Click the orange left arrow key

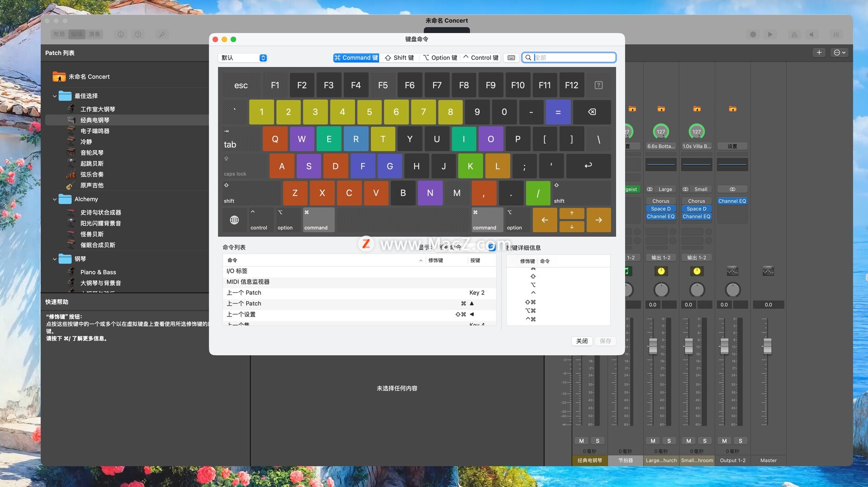[545, 220]
